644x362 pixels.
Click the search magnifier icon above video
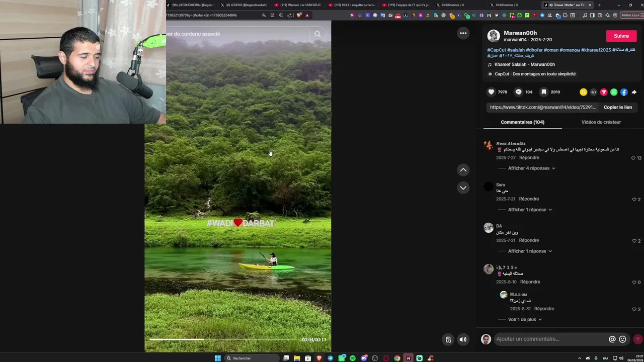click(317, 34)
